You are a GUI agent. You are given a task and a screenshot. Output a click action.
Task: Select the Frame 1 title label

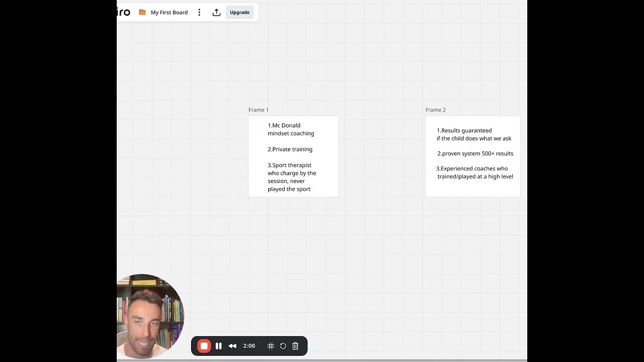pos(259,110)
